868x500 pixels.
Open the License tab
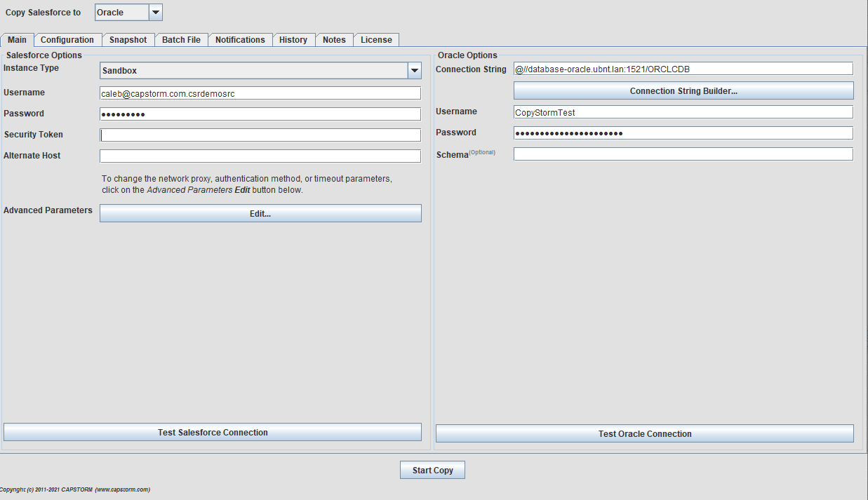click(376, 40)
